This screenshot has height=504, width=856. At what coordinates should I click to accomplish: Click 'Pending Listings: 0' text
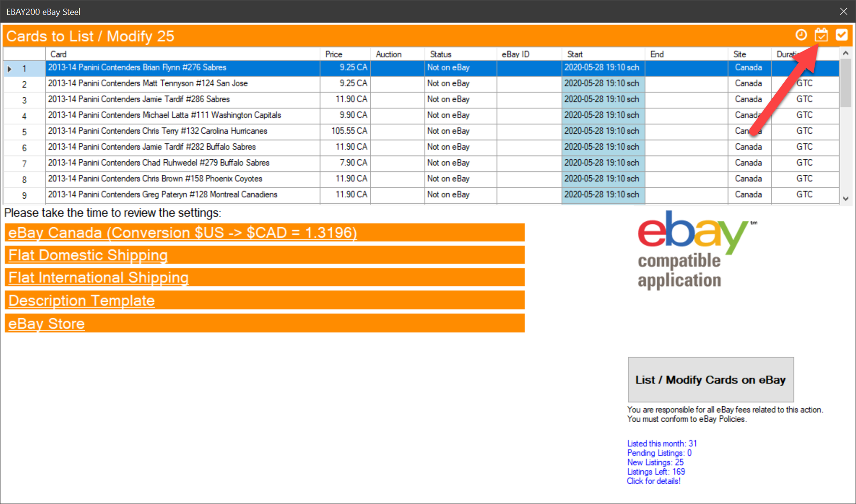[x=659, y=453]
